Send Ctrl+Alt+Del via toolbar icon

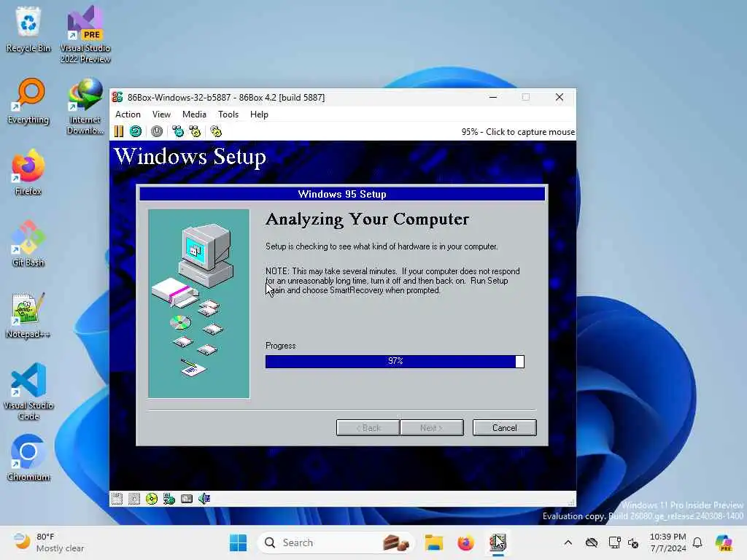178,131
